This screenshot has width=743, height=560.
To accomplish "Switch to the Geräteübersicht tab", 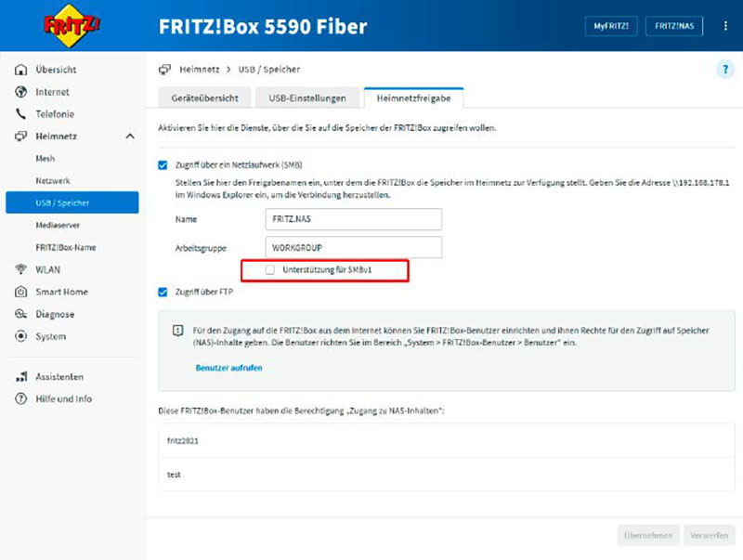I will pyautogui.click(x=204, y=98).
